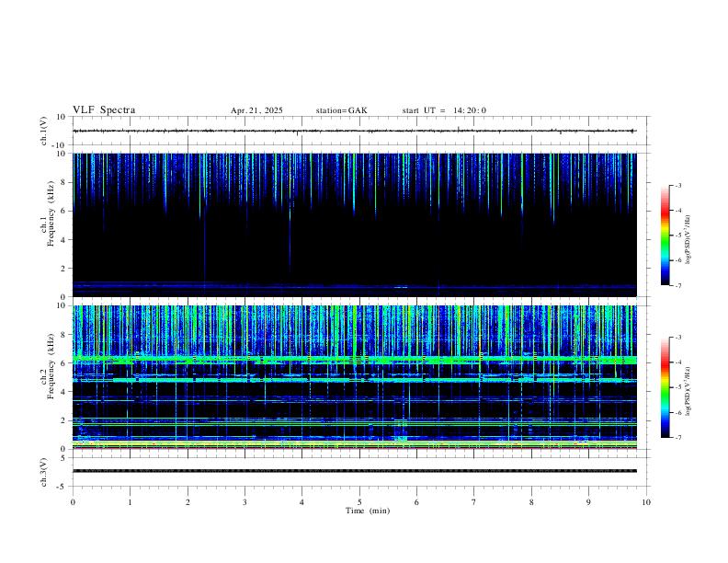Click the "VLF Spectra" title text
Screen dimensions: 728x563
(x=104, y=110)
